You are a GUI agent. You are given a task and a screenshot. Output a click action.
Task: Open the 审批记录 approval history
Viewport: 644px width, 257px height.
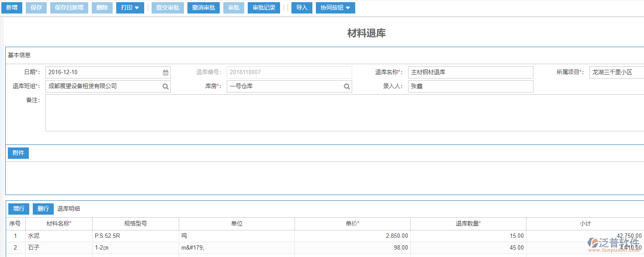tap(263, 7)
